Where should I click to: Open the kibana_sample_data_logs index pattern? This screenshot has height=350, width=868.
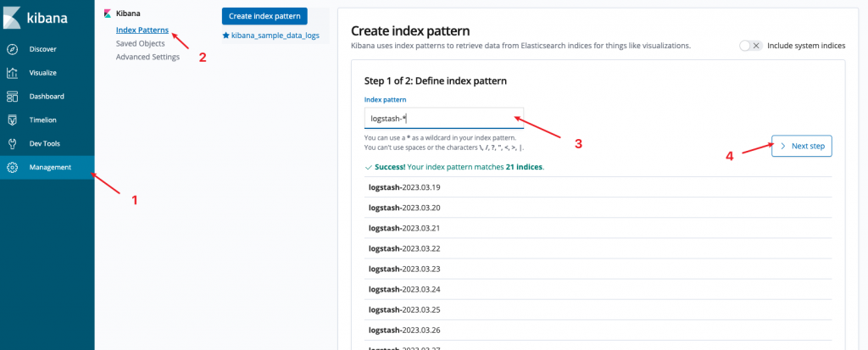[275, 36]
